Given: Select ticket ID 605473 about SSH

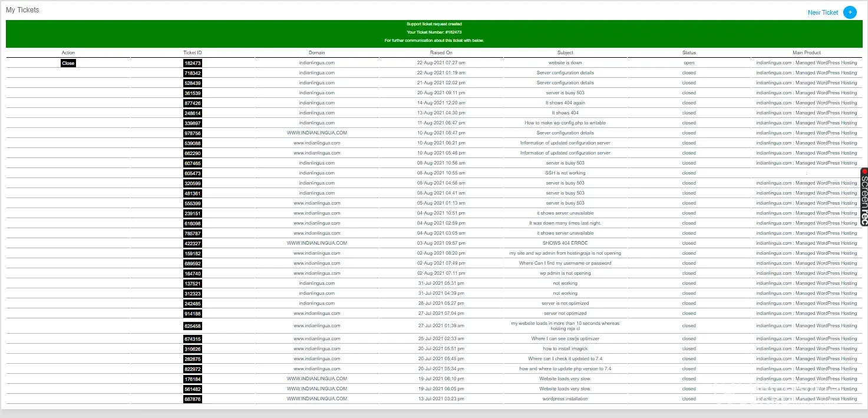Looking at the screenshot, I should click(x=193, y=173).
